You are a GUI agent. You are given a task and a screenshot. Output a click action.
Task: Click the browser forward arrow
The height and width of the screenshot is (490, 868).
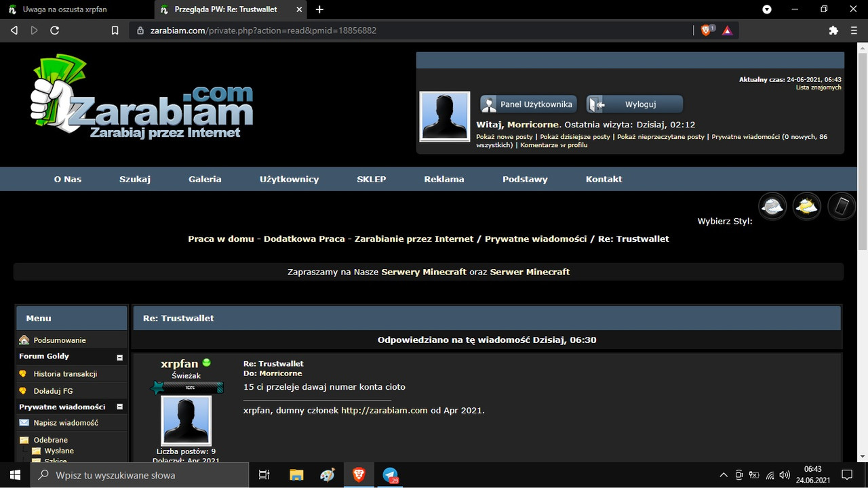click(34, 30)
